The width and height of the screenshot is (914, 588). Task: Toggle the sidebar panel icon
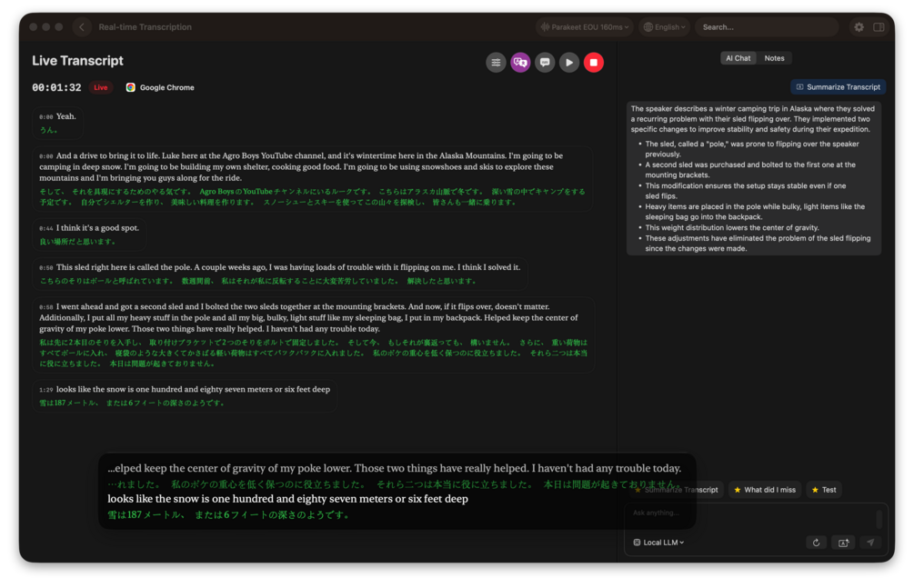(x=879, y=26)
